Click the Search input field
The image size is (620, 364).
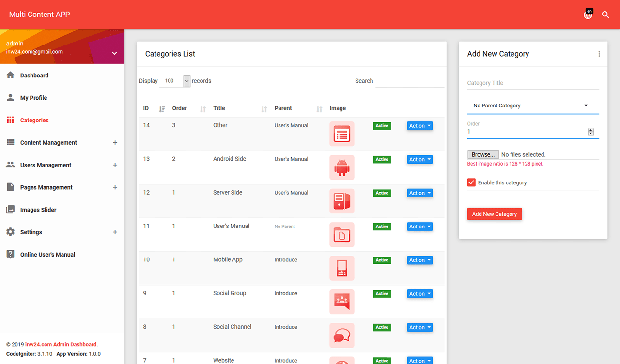coord(410,81)
